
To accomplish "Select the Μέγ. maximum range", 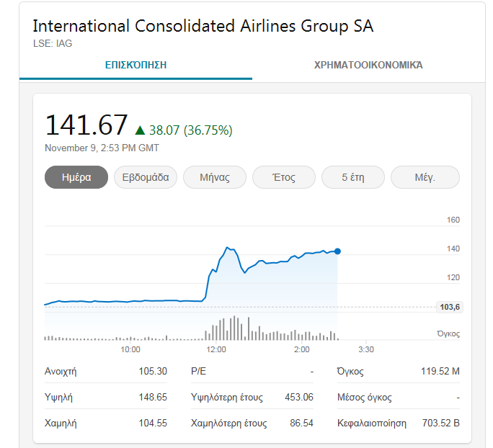I will [x=425, y=177].
